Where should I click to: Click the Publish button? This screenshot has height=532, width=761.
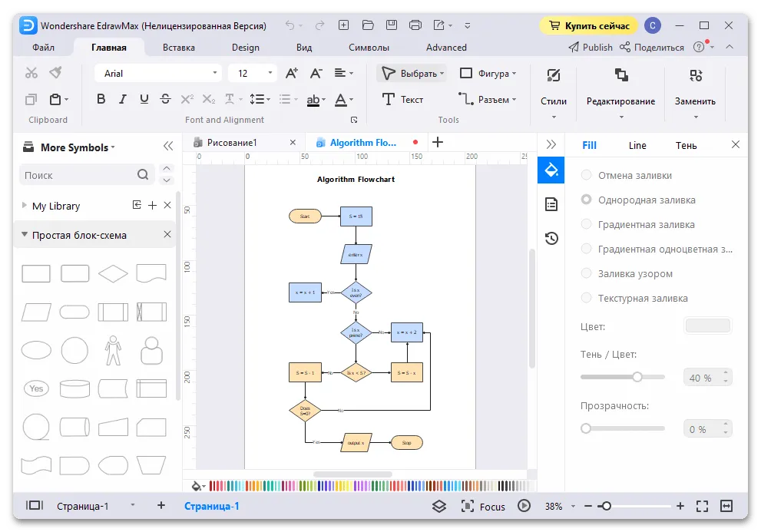(x=591, y=47)
